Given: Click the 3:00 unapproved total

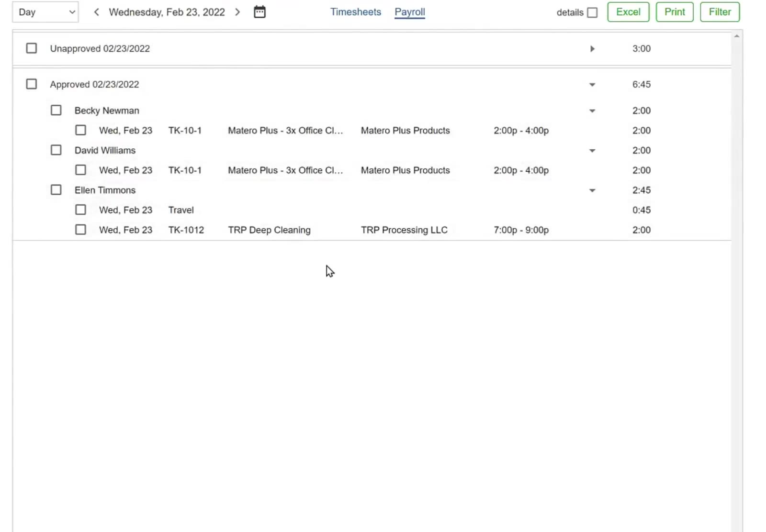Looking at the screenshot, I should coord(642,48).
